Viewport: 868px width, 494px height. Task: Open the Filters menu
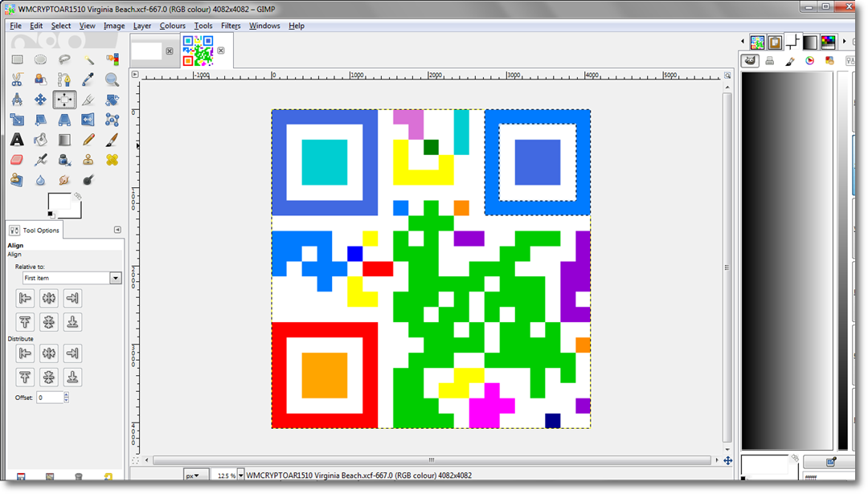point(231,26)
